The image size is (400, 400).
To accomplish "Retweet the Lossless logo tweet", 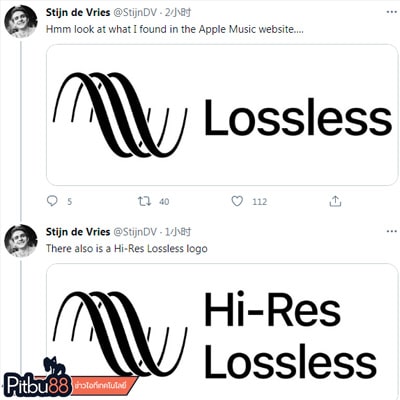I will pos(144,201).
